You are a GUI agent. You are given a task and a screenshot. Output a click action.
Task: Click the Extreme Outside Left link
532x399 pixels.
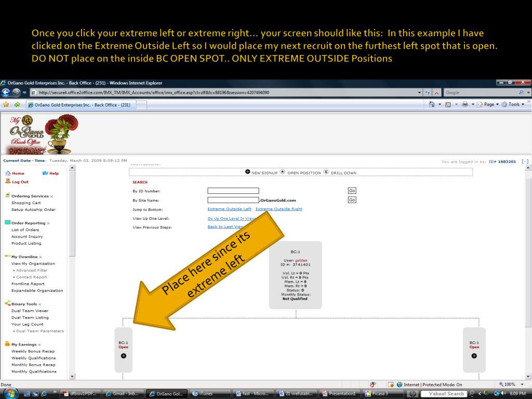coord(229,209)
